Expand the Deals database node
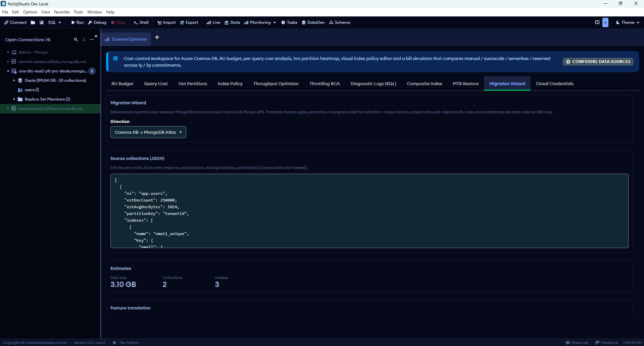The width and height of the screenshot is (644, 346). pos(14,80)
